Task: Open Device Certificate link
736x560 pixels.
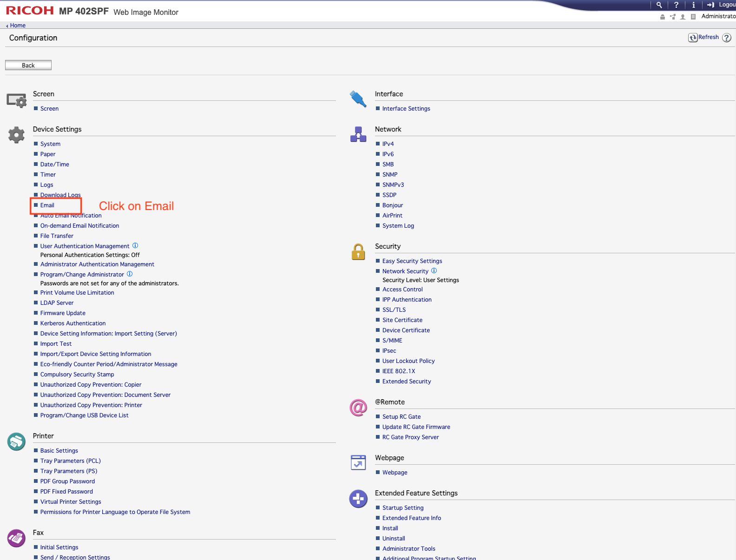Action: tap(406, 330)
